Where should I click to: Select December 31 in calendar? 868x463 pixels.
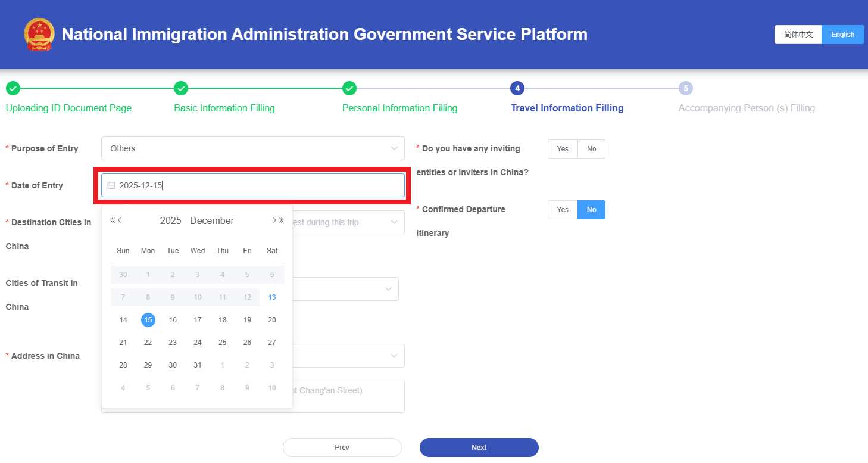(x=198, y=365)
